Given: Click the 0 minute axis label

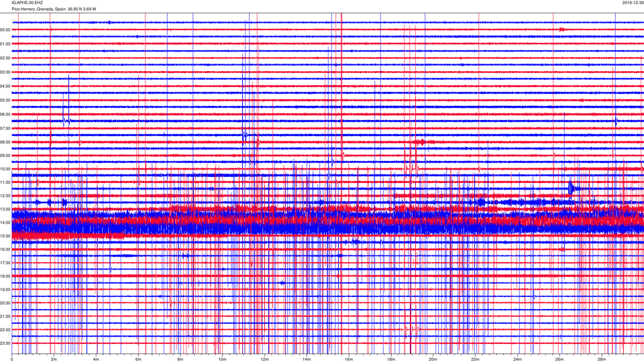Looking at the screenshot, I should pyautogui.click(x=12, y=359).
